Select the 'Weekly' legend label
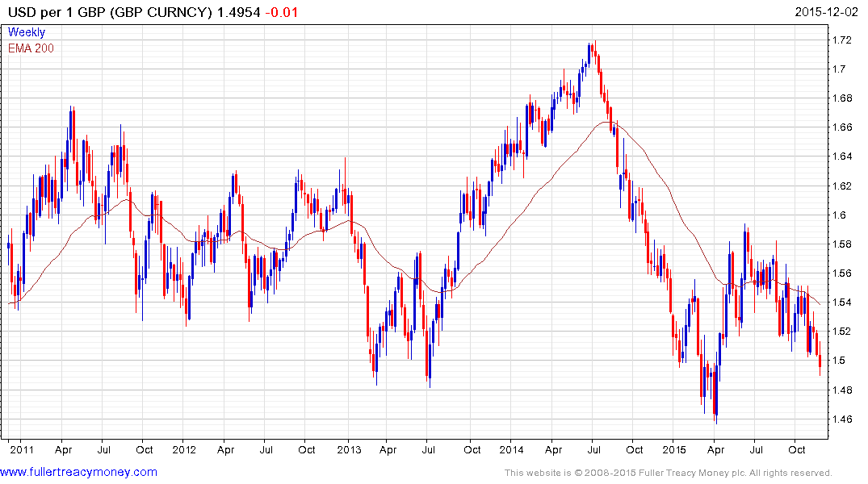868x484 pixels. (27, 32)
